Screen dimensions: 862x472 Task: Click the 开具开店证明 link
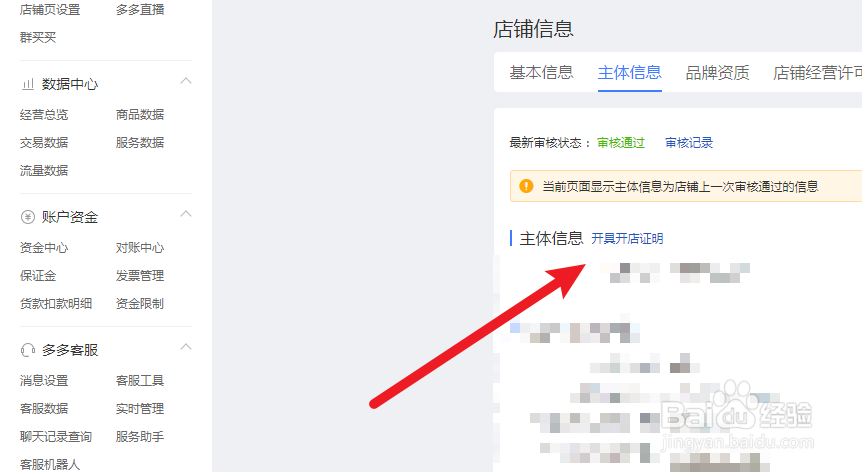click(x=627, y=238)
